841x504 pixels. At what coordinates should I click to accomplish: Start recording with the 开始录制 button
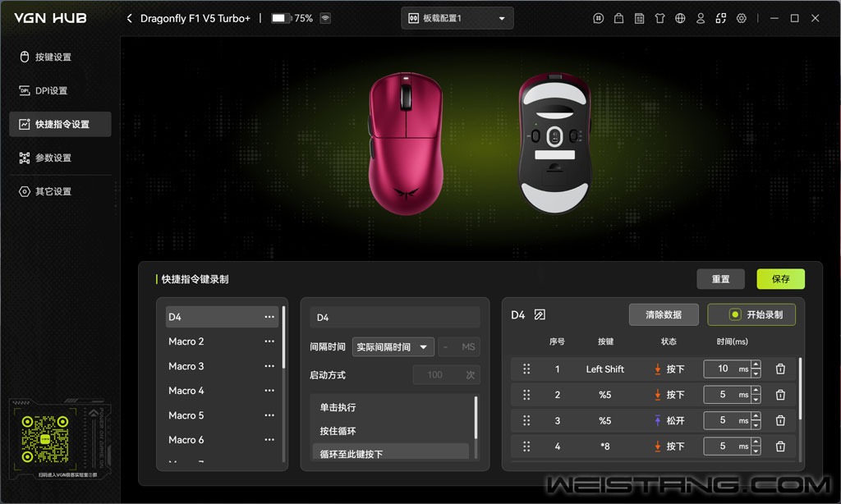pos(751,314)
